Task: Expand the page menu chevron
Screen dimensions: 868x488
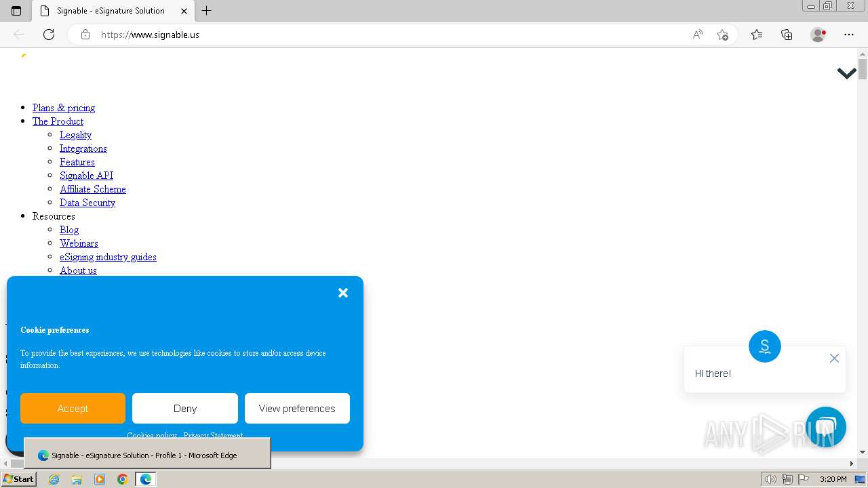Action: pyautogui.click(x=846, y=73)
